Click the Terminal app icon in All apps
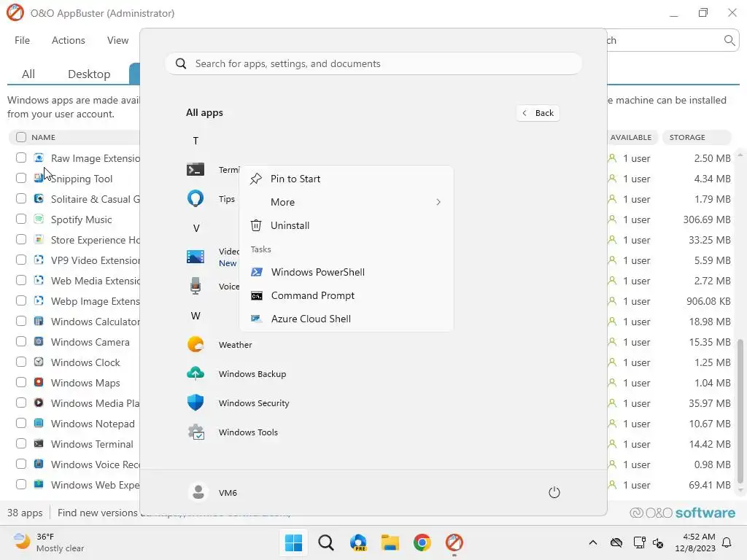 pyautogui.click(x=196, y=169)
